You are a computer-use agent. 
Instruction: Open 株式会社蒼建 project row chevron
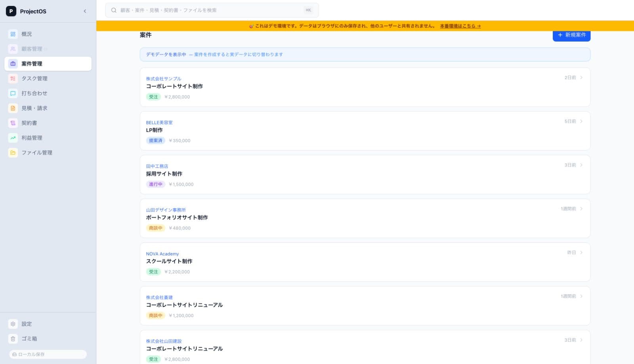[x=581, y=296]
